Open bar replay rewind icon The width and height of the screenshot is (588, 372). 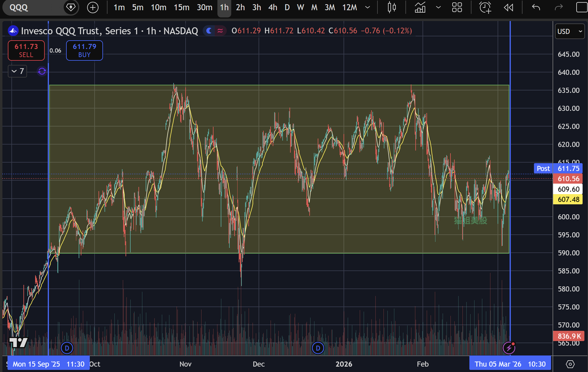pos(509,7)
